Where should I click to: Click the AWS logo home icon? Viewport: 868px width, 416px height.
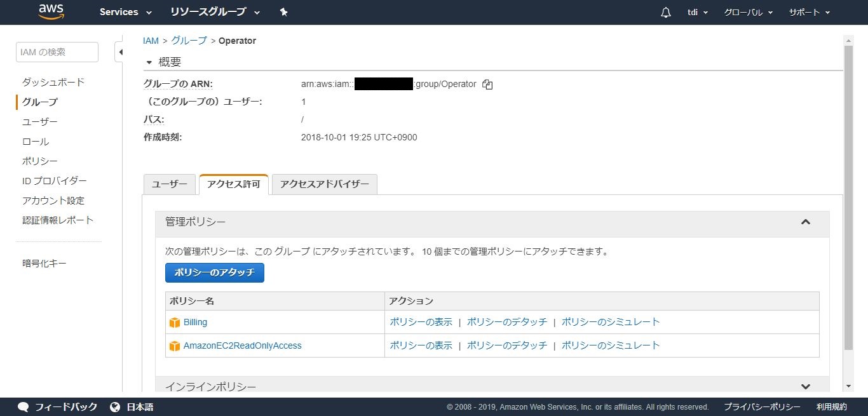(51, 12)
